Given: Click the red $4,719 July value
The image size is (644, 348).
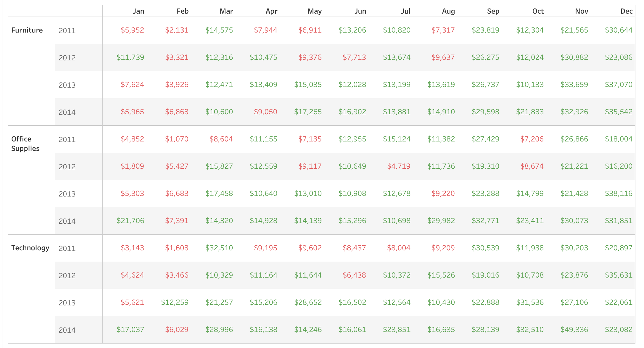Looking at the screenshot, I should pos(399,166).
